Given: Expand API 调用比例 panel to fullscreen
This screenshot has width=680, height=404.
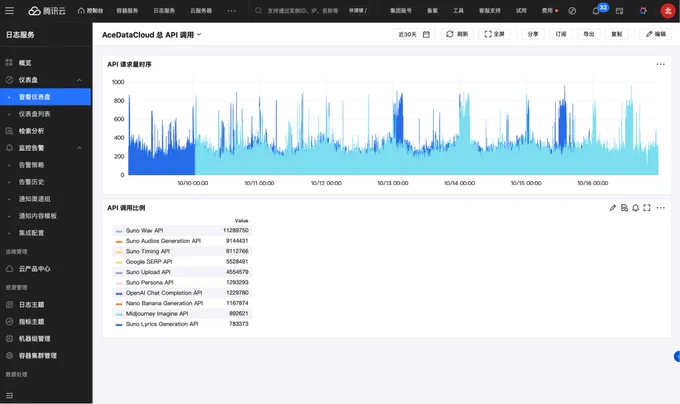Looking at the screenshot, I should [x=647, y=208].
